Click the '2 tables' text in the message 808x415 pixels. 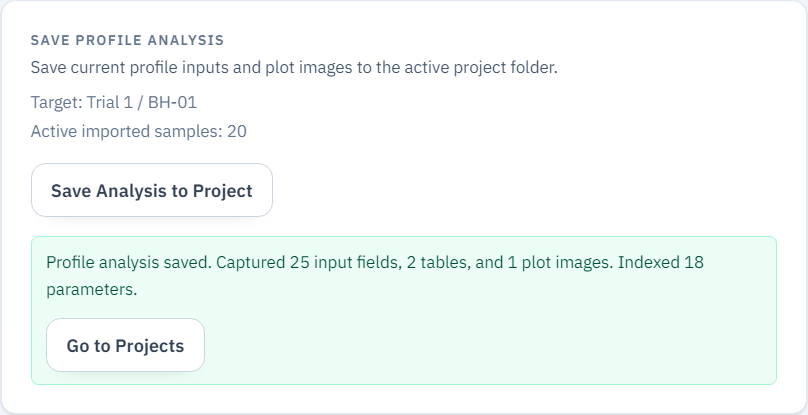coord(428,263)
